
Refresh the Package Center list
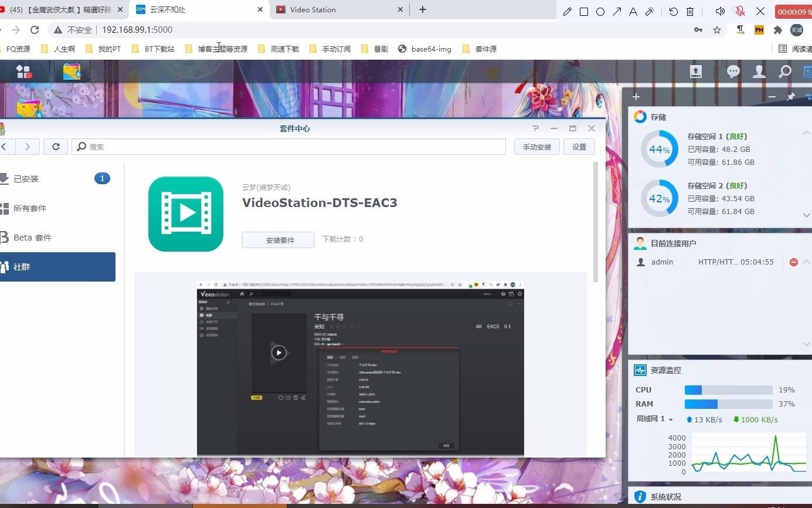tap(56, 147)
